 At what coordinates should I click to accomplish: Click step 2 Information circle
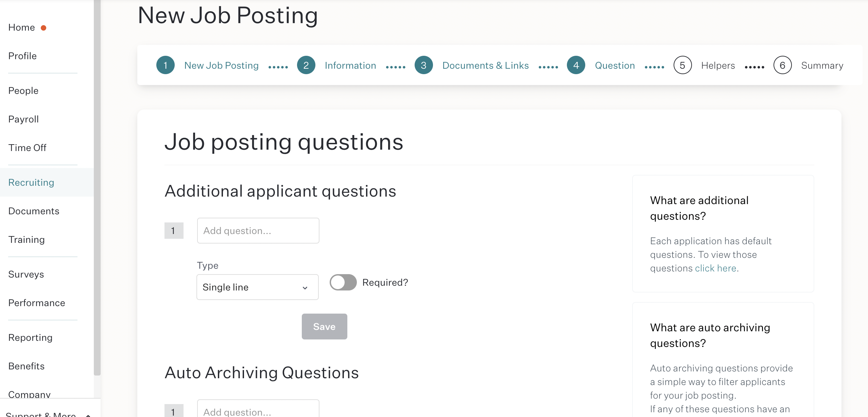pyautogui.click(x=306, y=65)
